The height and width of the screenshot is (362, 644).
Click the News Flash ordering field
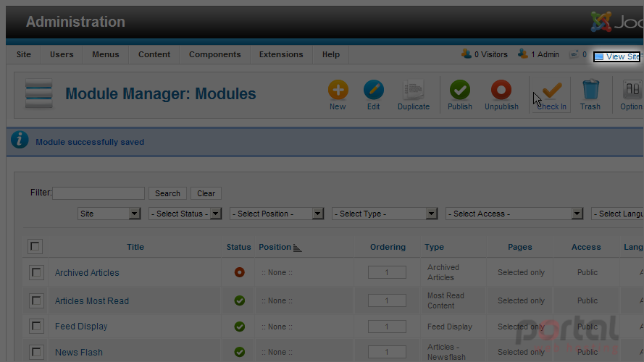click(387, 352)
